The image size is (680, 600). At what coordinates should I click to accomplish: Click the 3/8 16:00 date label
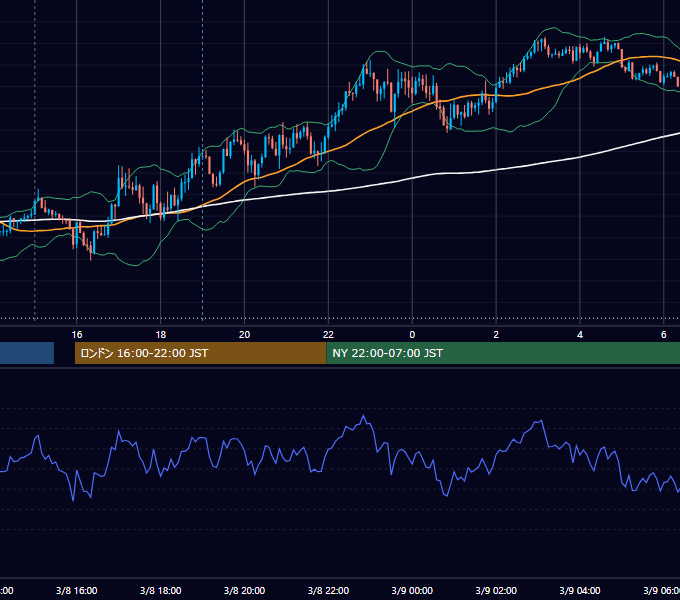pos(77,590)
